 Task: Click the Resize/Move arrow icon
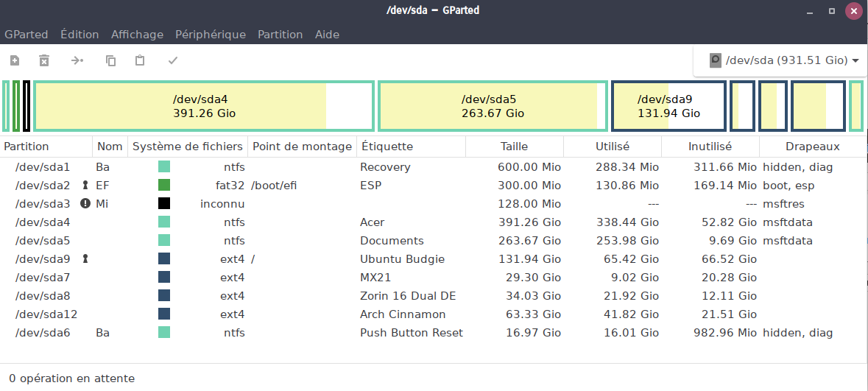(77, 60)
